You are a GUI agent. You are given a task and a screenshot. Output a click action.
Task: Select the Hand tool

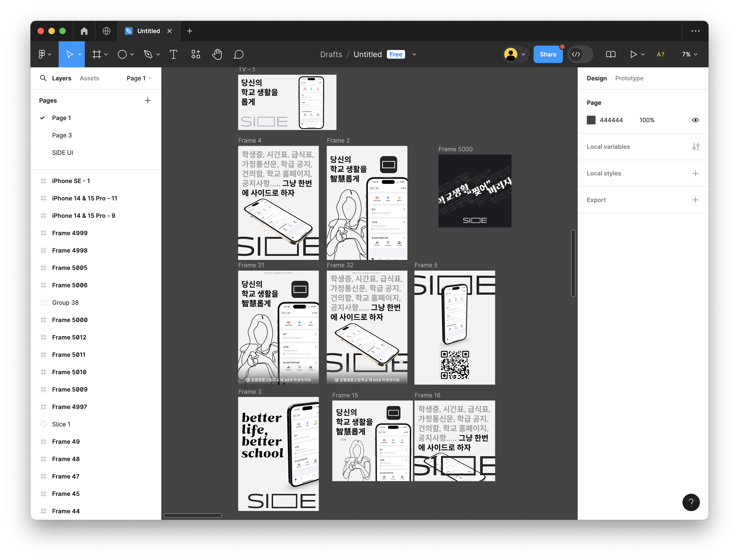217,54
